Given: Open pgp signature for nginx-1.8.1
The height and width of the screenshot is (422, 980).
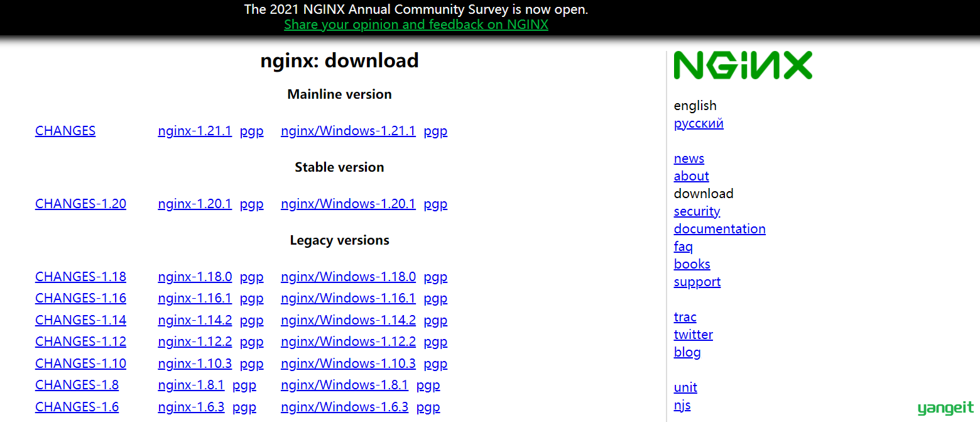Looking at the screenshot, I should point(244,386).
